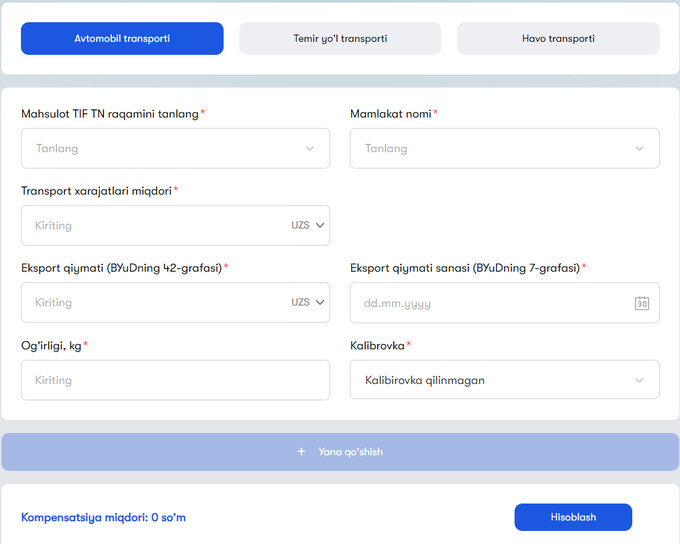Open UZS currency selector for Transport xarajatlari

pos(308,226)
